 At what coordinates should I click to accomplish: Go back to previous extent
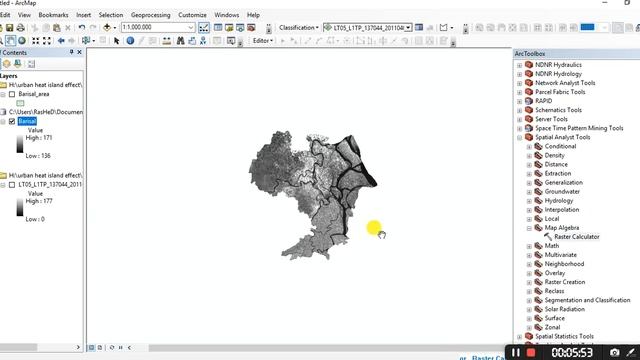(61, 41)
